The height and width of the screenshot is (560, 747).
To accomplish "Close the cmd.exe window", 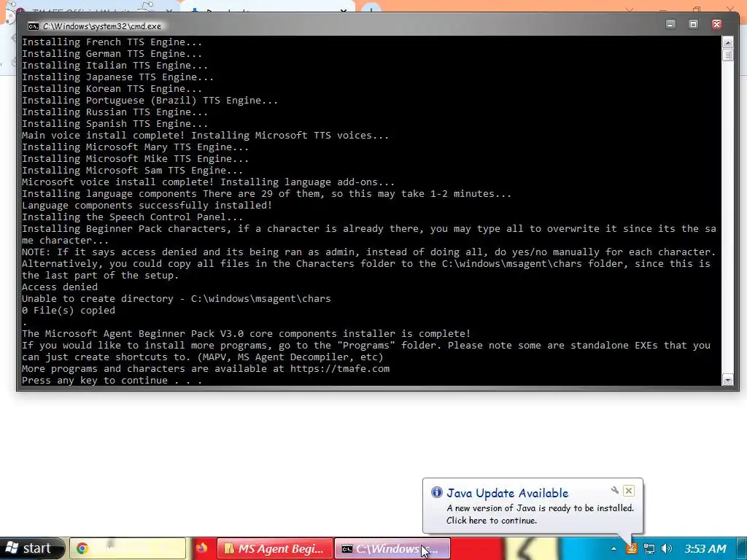I will pyautogui.click(x=716, y=24).
